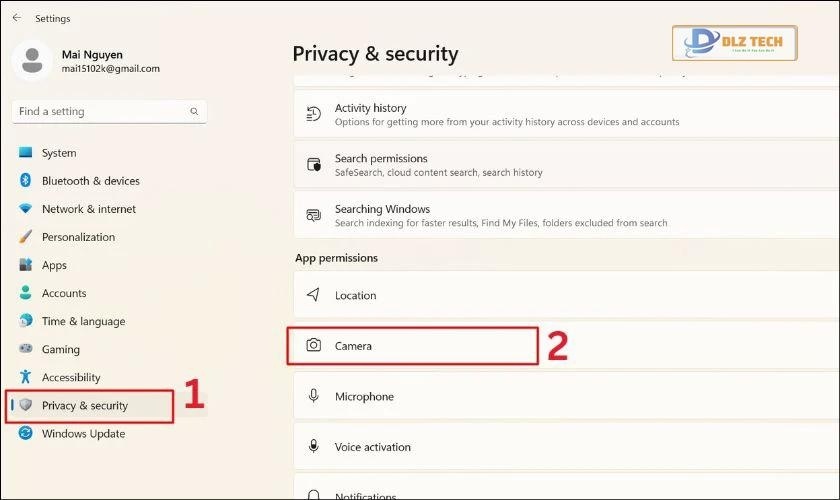Click the Gaming controller icon
This screenshot has width=840, height=500.
point(25,350)
